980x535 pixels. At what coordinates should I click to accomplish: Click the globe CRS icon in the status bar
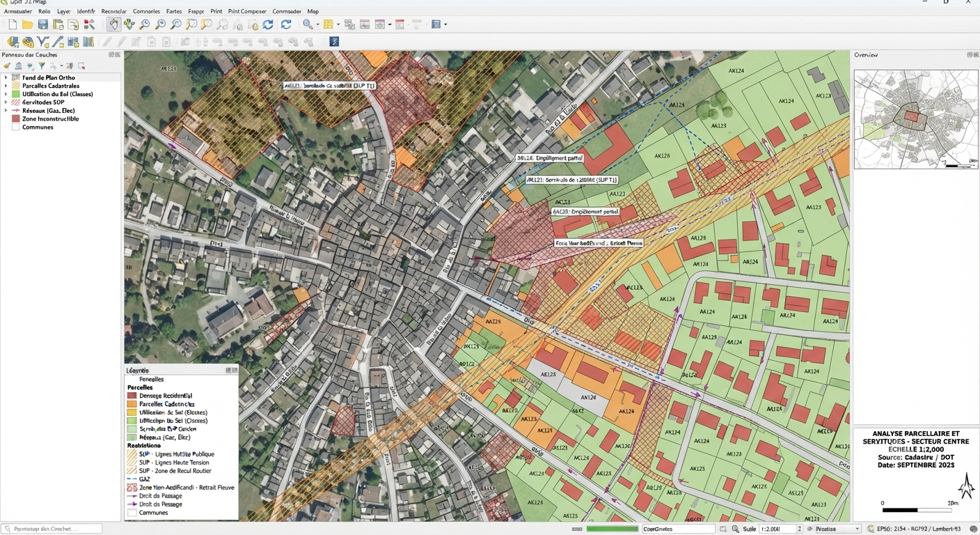click(x=871, y=529)
